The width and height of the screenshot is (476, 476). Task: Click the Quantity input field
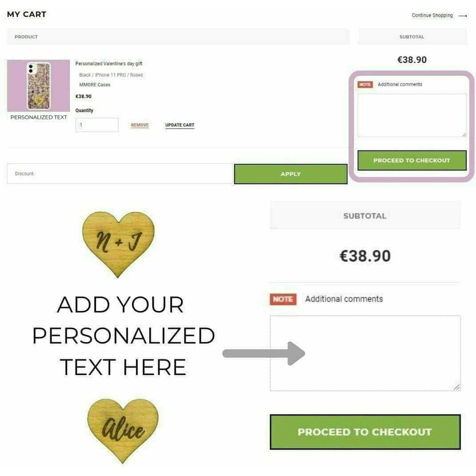tap(97, 125)
